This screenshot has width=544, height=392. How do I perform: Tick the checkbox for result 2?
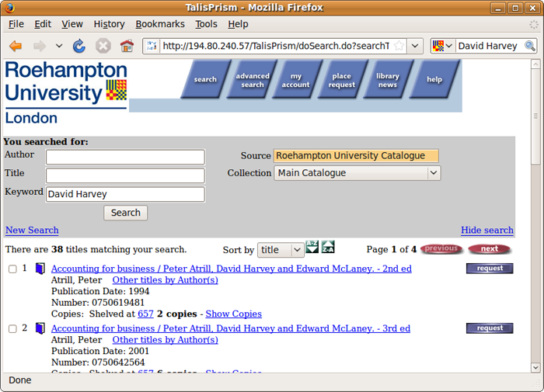click(x=12, y=328)
